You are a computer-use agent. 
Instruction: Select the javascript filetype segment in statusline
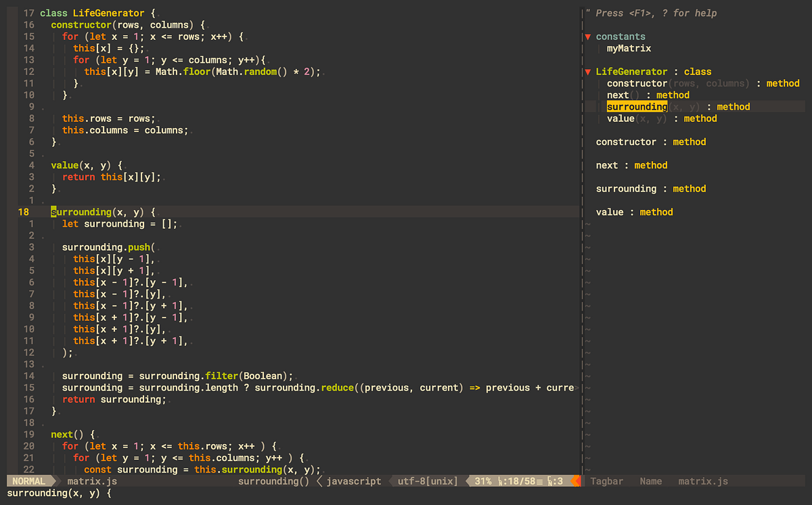(352, 481)
